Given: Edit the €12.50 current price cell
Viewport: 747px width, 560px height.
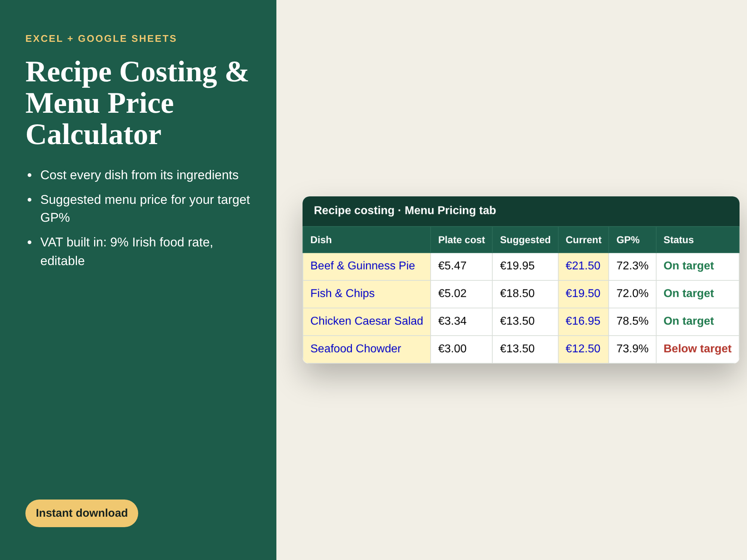Looking at the screenshot, I should pyautogui.click(x=583, y=349).
